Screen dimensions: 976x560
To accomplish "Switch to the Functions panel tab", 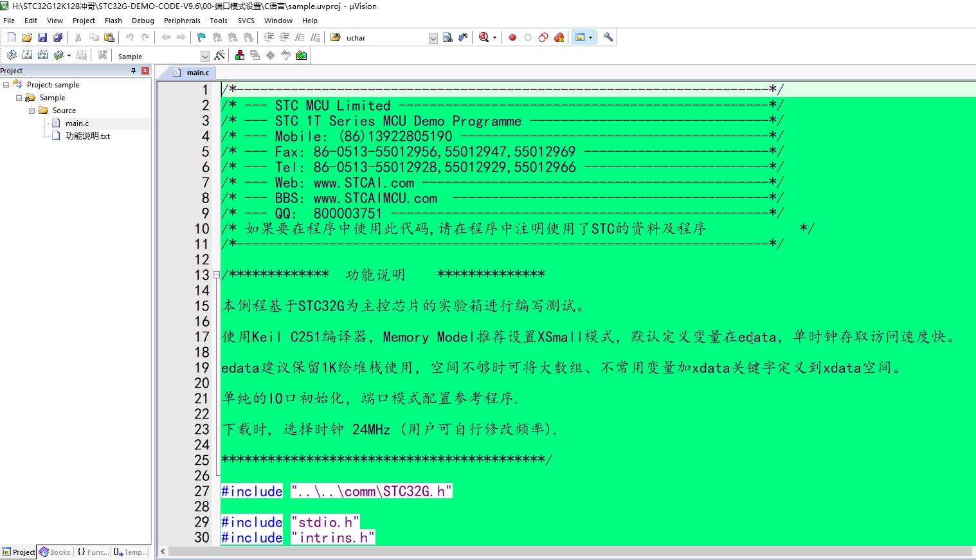I will click(93, 552).
